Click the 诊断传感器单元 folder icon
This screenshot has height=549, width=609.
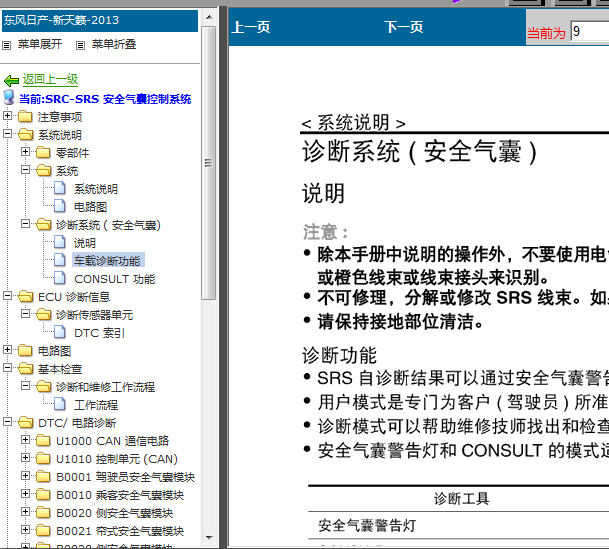[43, 314]
